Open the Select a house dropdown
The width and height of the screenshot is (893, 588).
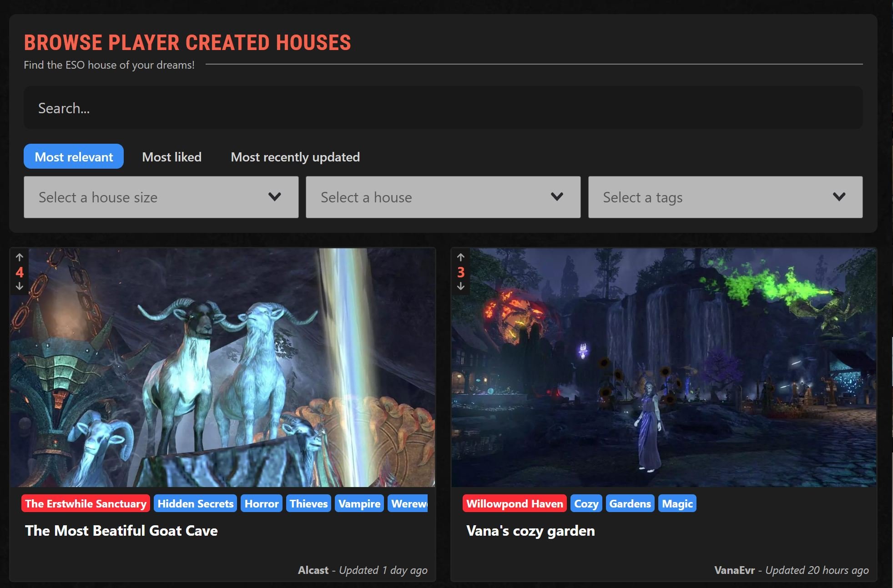[443, 197]
